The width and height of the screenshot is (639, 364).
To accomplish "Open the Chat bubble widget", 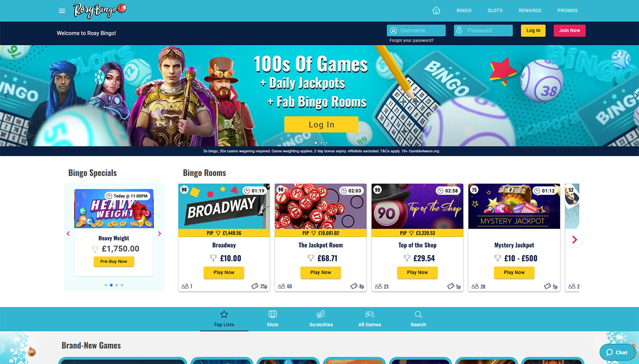I will point(617,352).
